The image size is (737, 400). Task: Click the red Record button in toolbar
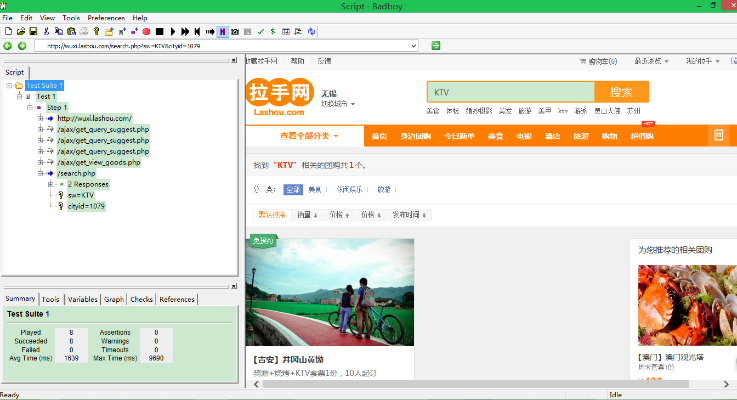(146, 32)
